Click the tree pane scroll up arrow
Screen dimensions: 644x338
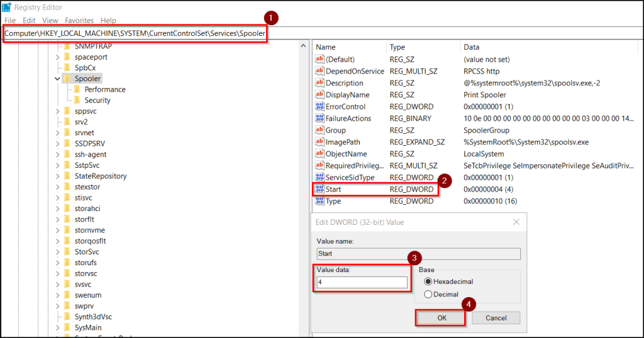(x=303, y=46)
